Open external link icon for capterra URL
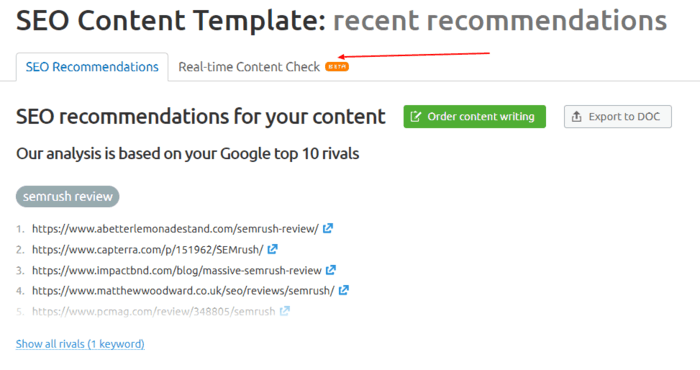This screenshot has height=370, width=700. click(x=272, y=249)
